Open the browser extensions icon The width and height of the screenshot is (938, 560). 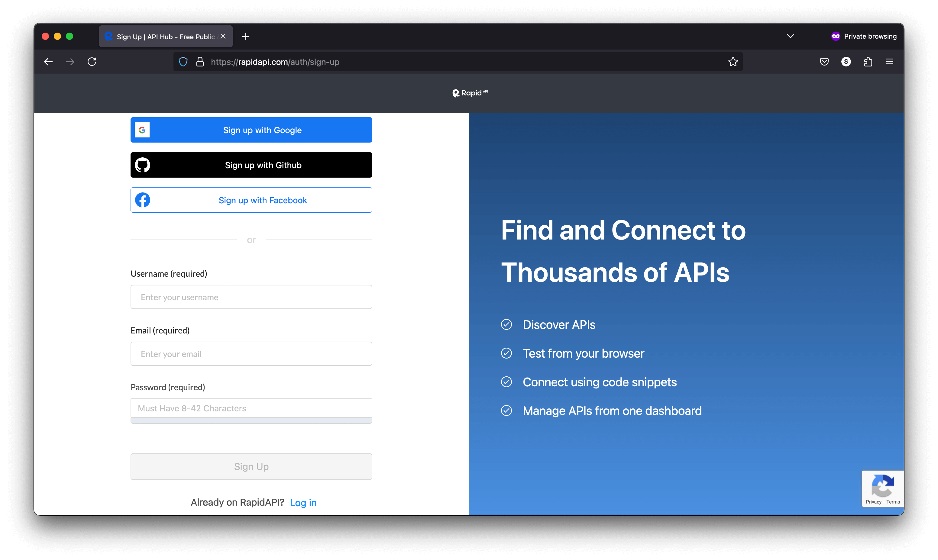click(x=868, y=62)
